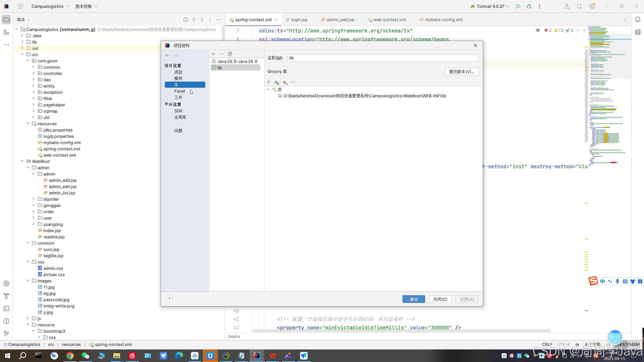Click the 更改版本(V)... button
Image resolution: width=644 pixels, height=362 pixels.
(462, 72)
